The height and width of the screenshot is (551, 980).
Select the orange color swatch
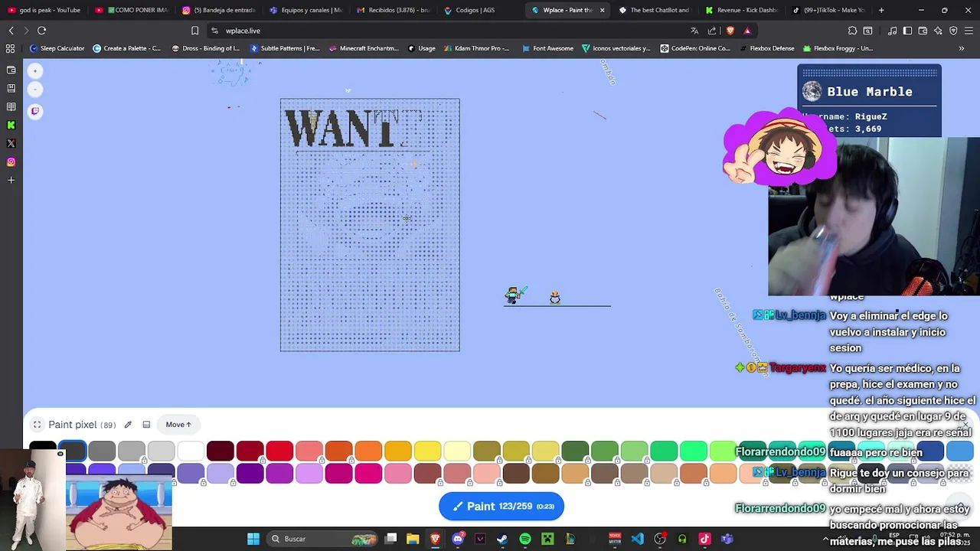point(368,452)
